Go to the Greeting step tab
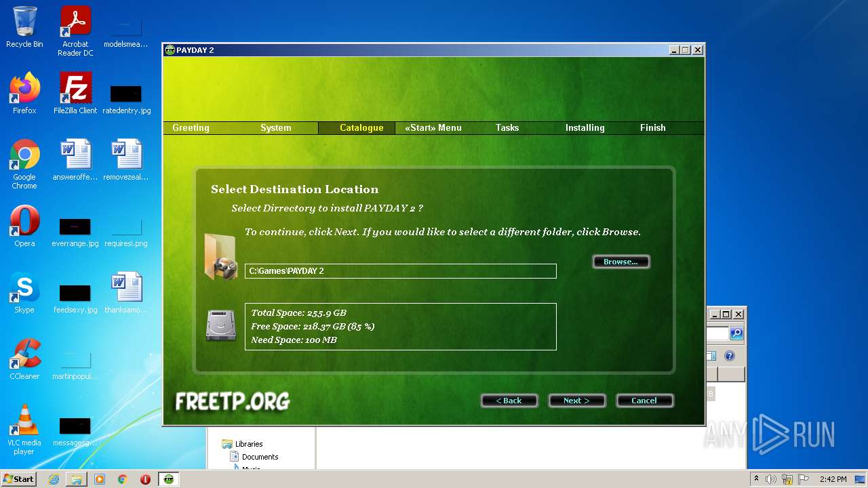Screen dimensions: 868x488 coord(191,127)
